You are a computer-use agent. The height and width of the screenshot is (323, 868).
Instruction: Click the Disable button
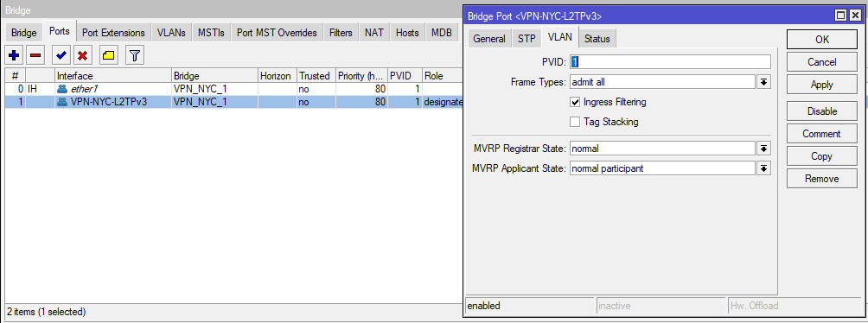tap(822, 111)
